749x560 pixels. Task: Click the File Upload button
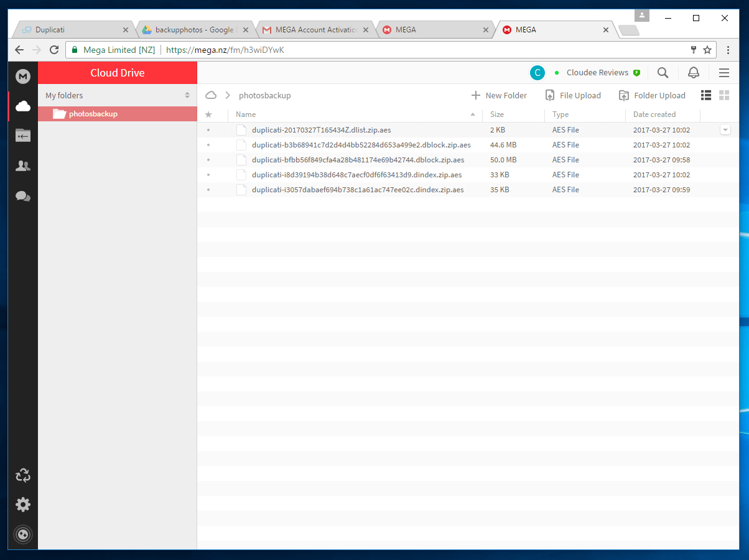pyautogui.click(x=573, y=95)
